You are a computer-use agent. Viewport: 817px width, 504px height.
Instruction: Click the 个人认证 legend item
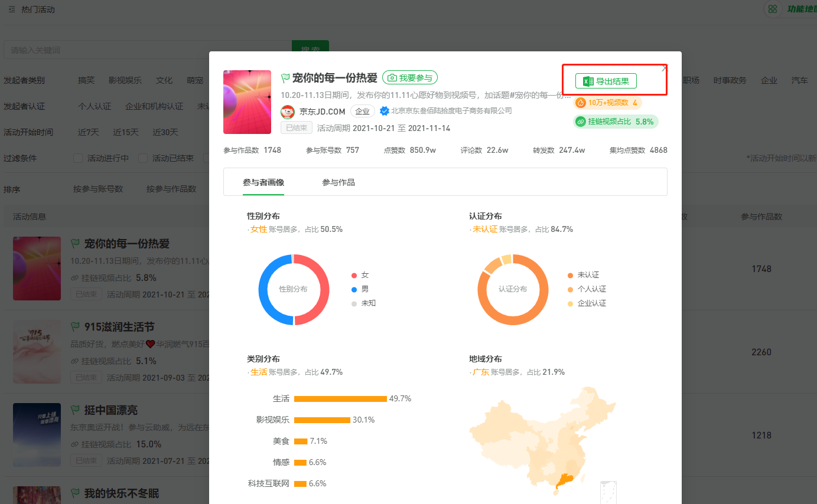[x=587, y=289]
